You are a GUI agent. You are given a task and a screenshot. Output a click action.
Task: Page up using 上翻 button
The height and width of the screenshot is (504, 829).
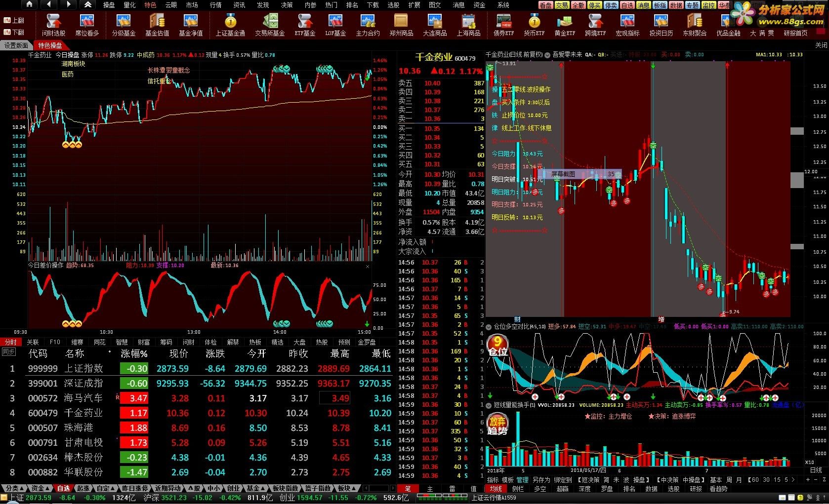14,20
